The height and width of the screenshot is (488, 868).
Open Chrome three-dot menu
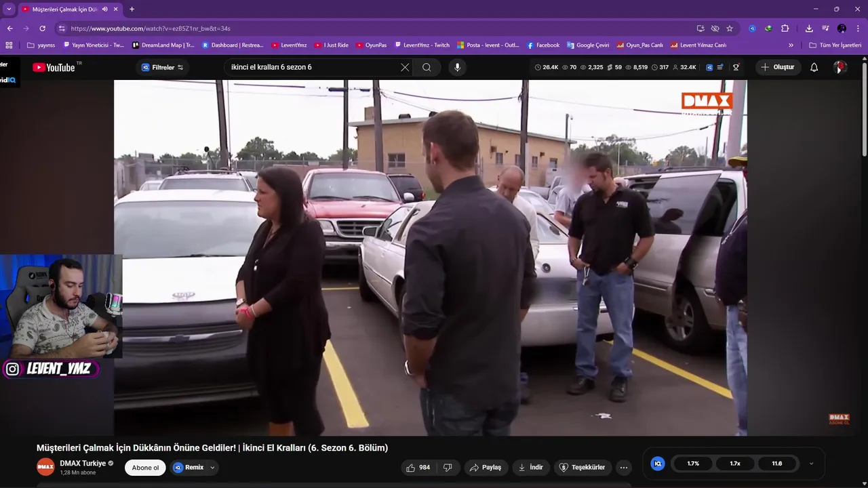(858, 28)
